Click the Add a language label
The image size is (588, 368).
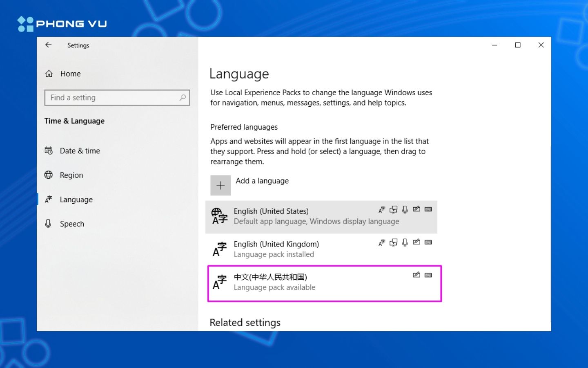262,181
